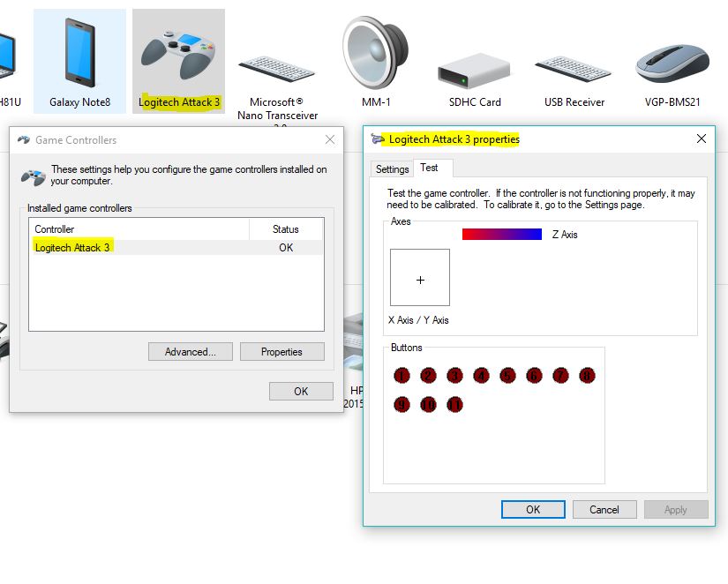Confirm OK in Game Controllers dialog
The width and height of the screenshot is (728, 584).
(x=301, y=392)
